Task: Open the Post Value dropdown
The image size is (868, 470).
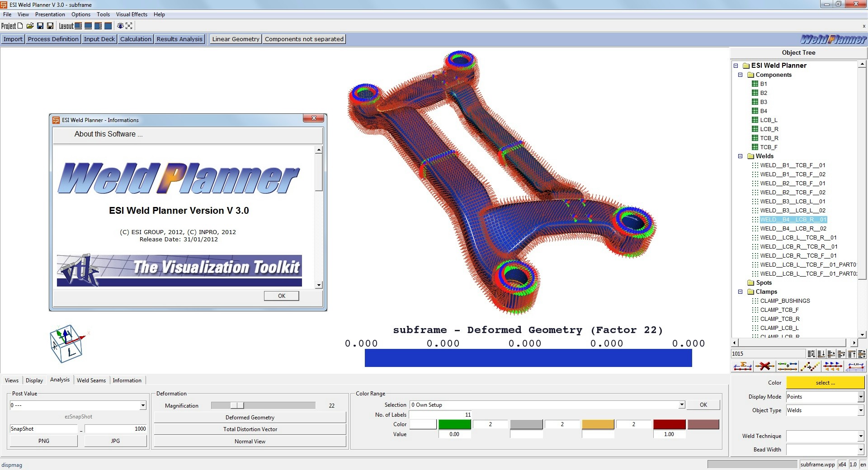Action: coord(143,405)
